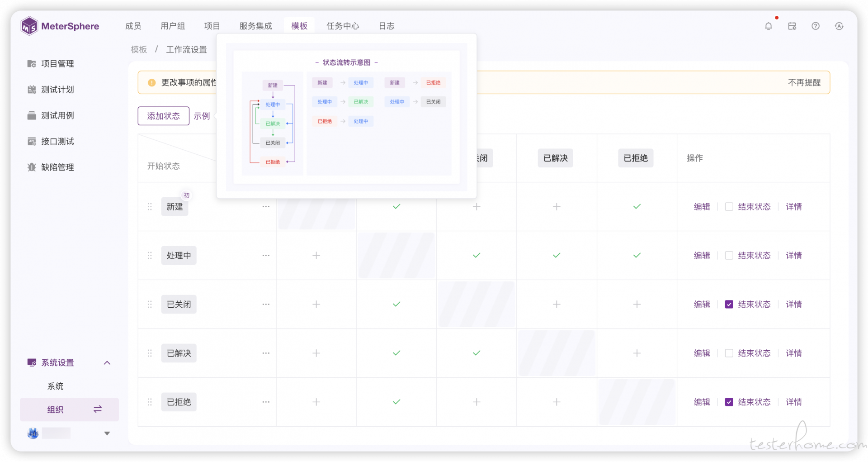Go to 模板 breadcrumb link

139,49
